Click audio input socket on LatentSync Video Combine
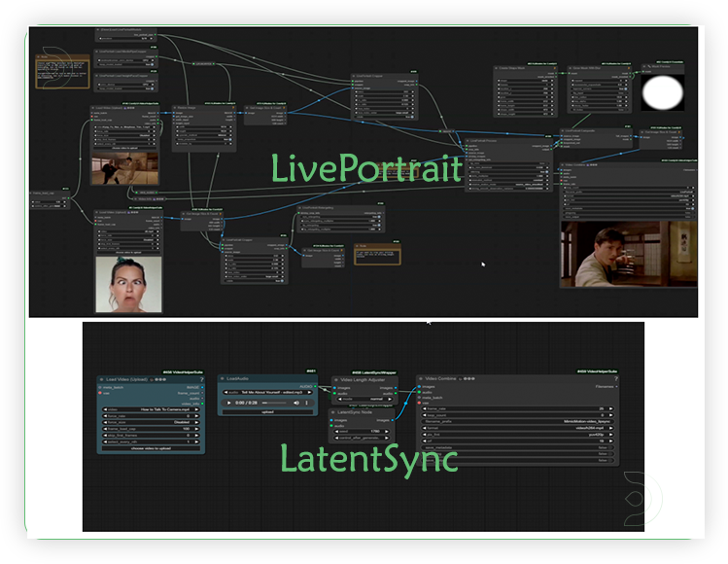 (419, 392)
